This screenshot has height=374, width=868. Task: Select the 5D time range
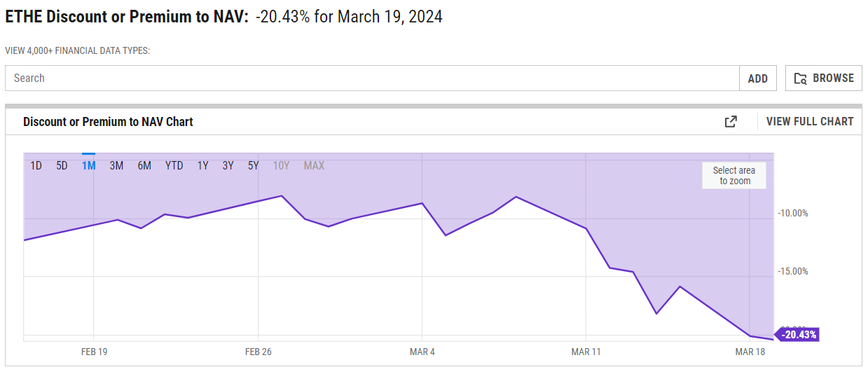(62, 166)
